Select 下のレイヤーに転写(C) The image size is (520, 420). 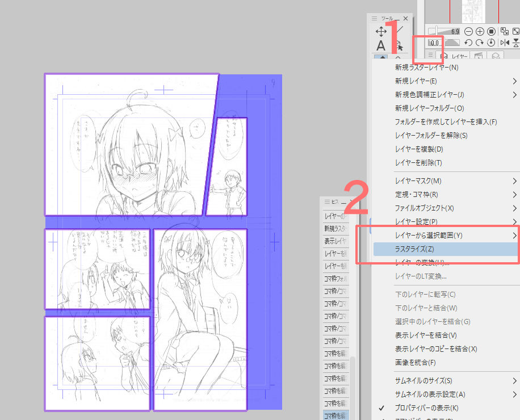click(425, 295)
